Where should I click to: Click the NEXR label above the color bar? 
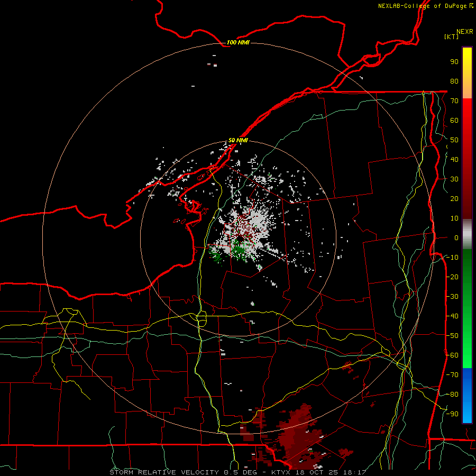tap(465, 32)
